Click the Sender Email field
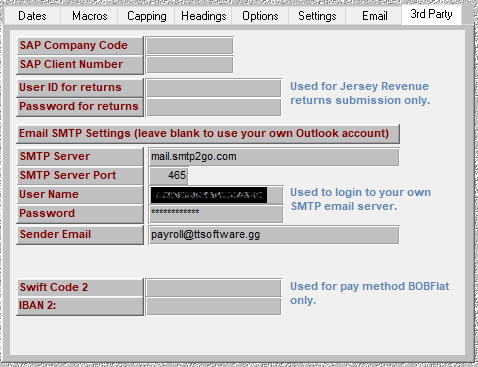 click(274, 235)
